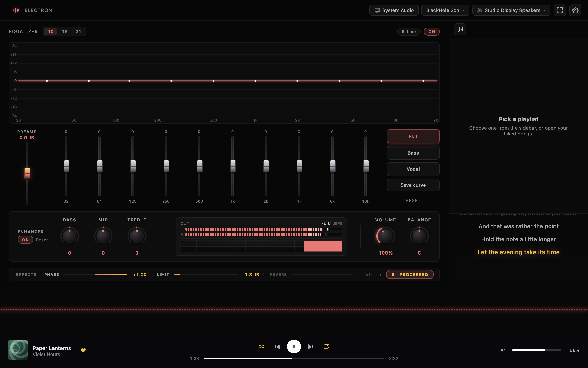Select the 10-band equalizer tab
588x368 pixels.
click(51, 32)
